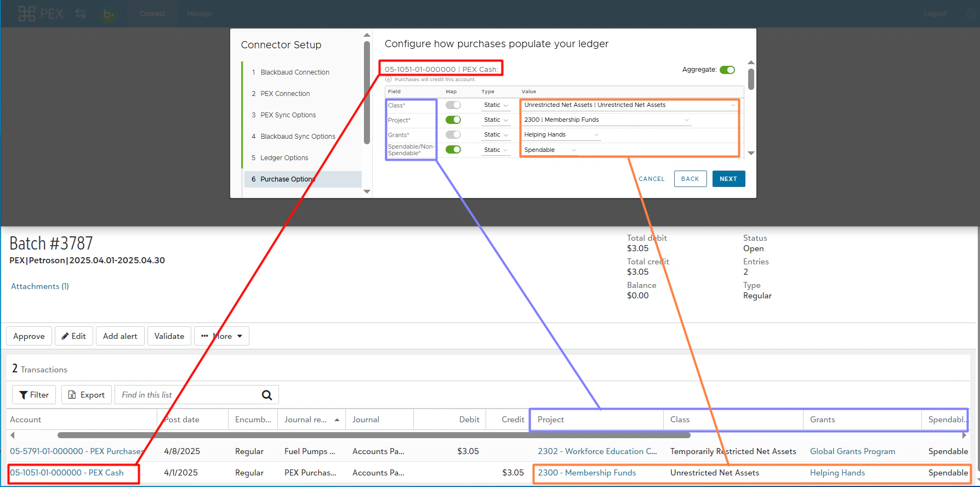
Task: Sort by the Debit column header
Action: [449, 420]
